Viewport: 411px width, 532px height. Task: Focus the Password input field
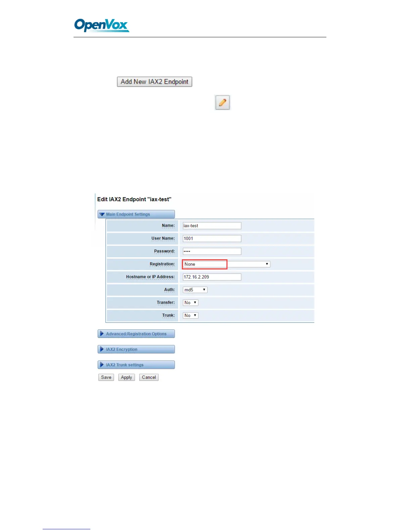tap(212, 251)
